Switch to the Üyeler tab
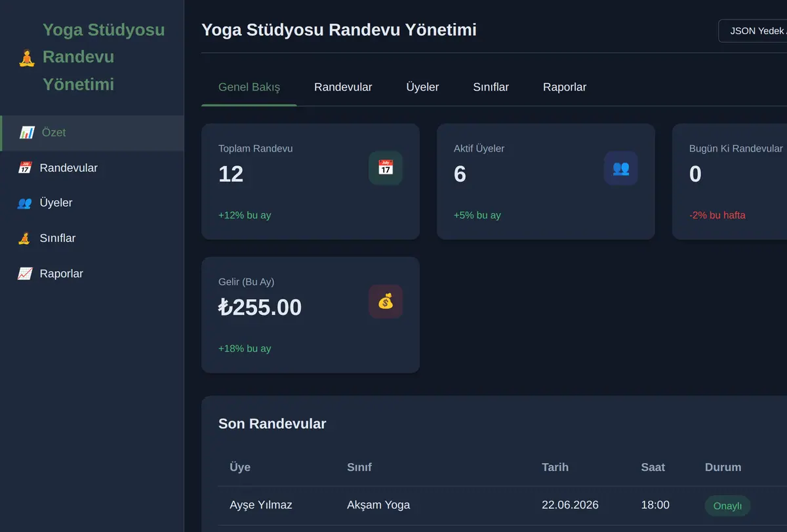 (x=422, y=87)
